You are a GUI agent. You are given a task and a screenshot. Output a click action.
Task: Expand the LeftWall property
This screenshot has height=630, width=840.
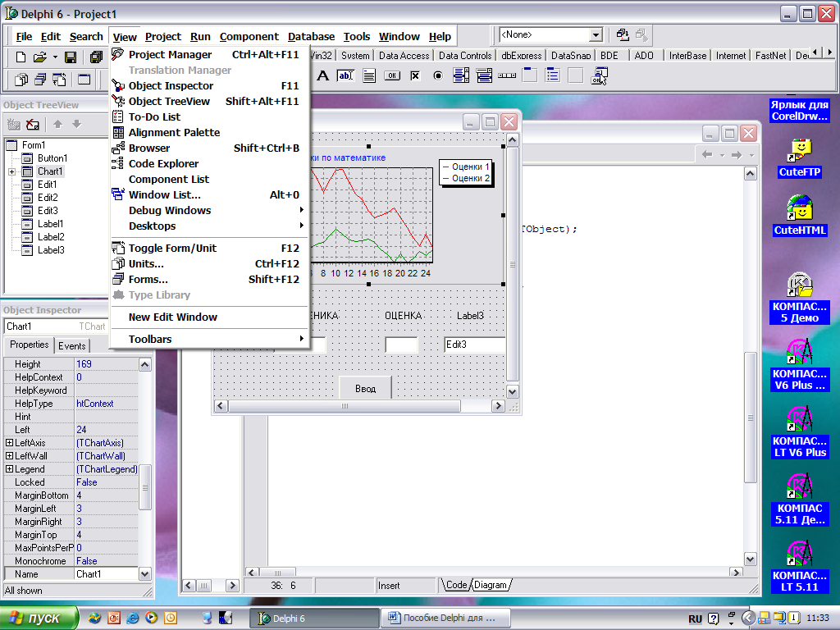click(x=9, y=456)
